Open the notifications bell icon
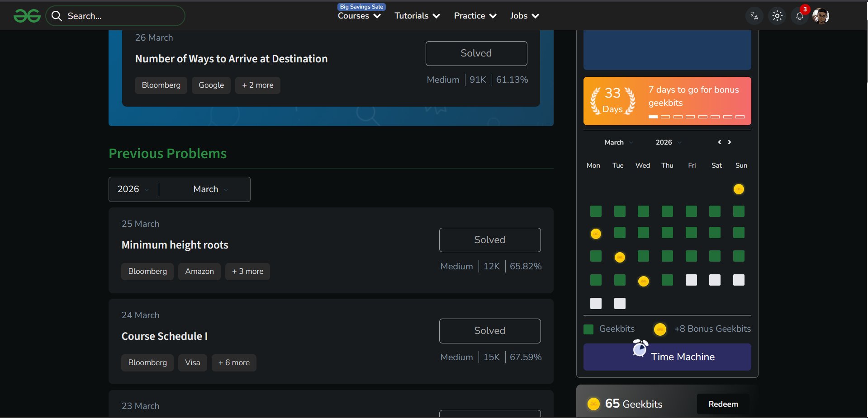The height and width of the screenshot is (418, 868). pos(799,16)
